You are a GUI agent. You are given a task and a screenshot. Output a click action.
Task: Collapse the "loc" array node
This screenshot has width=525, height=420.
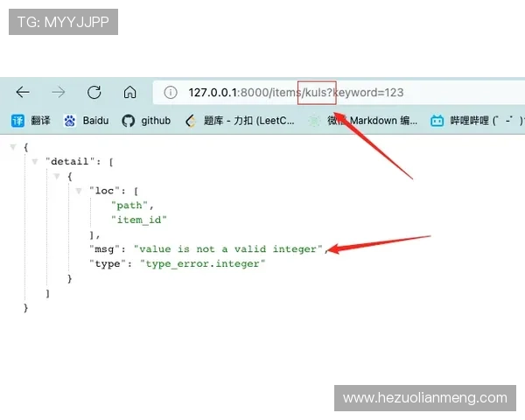79,190
